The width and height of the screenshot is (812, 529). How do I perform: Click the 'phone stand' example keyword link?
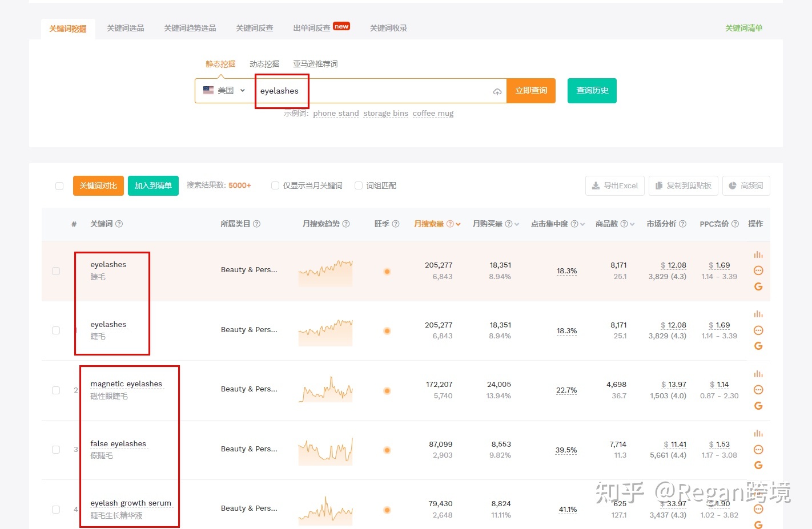336,114
